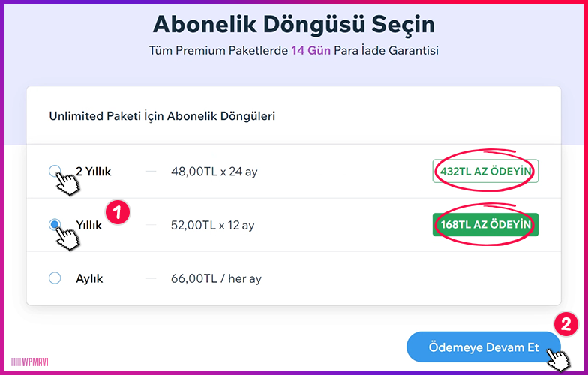Click the green 168TL AZ ÖDEYİN badge

[x=486, y=225]
